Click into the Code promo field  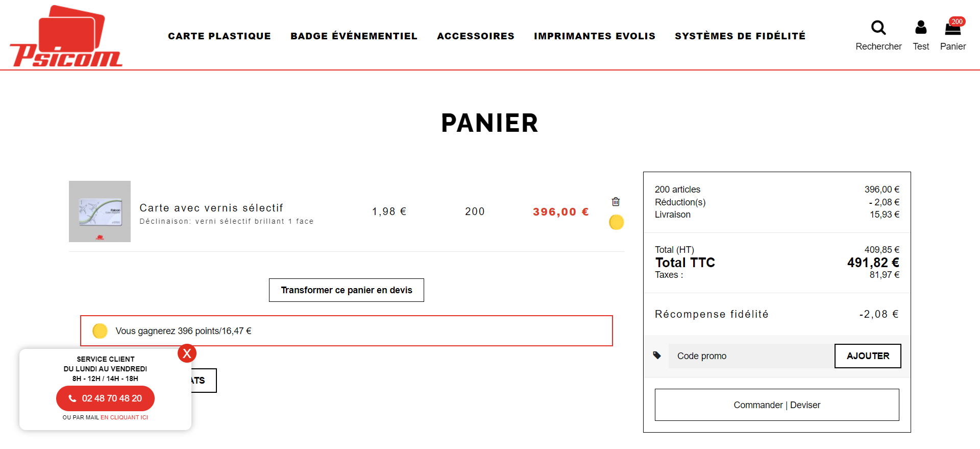751,356
